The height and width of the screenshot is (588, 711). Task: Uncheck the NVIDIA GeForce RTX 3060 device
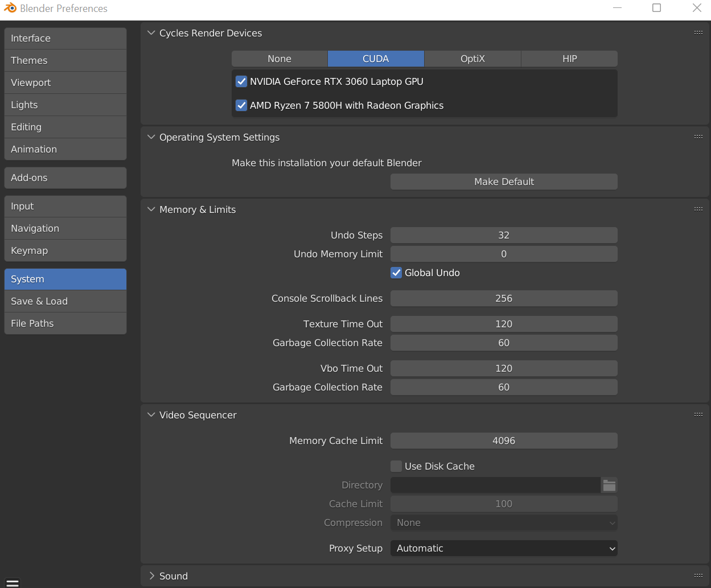coord(241,81)
